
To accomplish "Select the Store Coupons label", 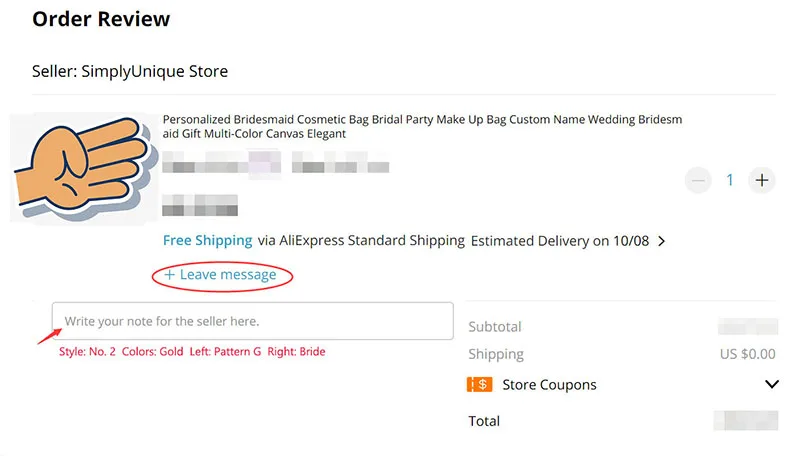I will (x=549, y=384).
